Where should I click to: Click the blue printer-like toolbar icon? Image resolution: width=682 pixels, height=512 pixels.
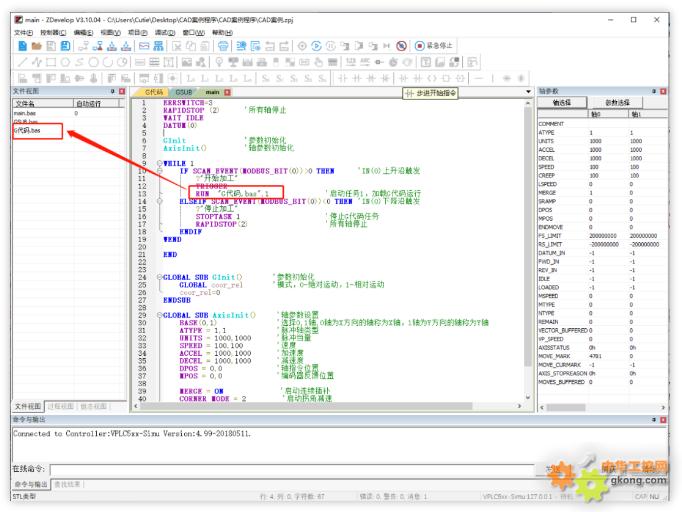coord(223,46)
